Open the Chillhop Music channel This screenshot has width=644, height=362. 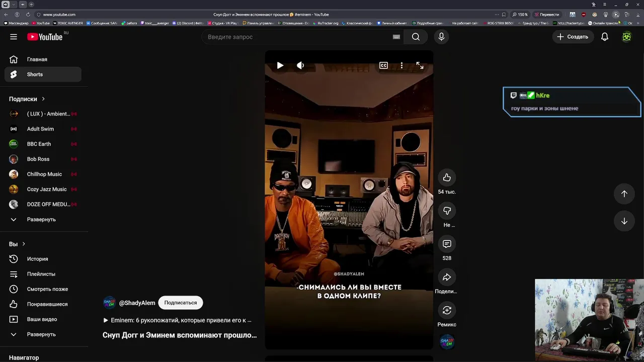[x=43, y=174]
